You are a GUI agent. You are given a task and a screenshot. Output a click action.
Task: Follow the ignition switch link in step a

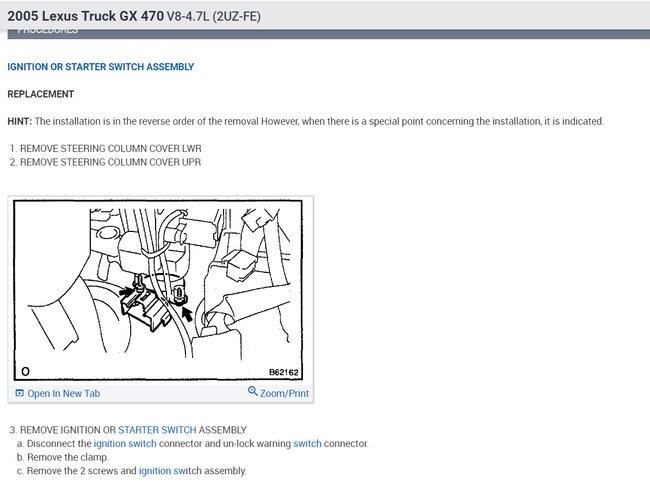pos(125,443)
